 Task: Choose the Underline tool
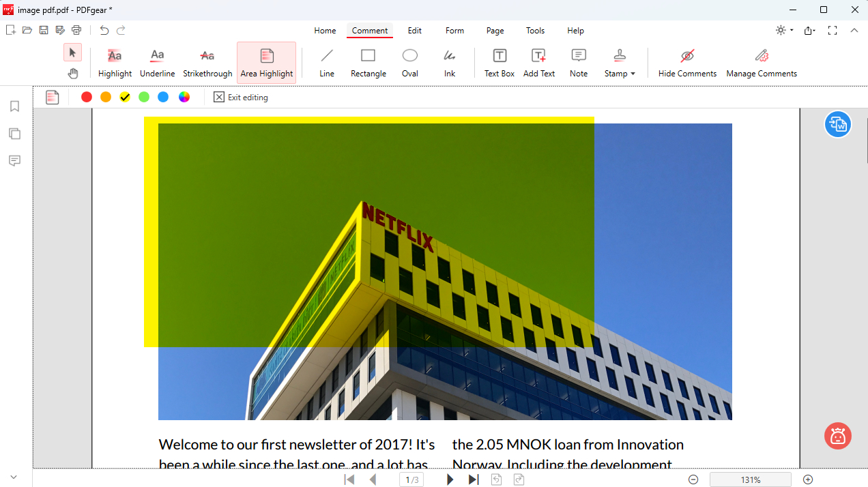(x=157, y=63)
